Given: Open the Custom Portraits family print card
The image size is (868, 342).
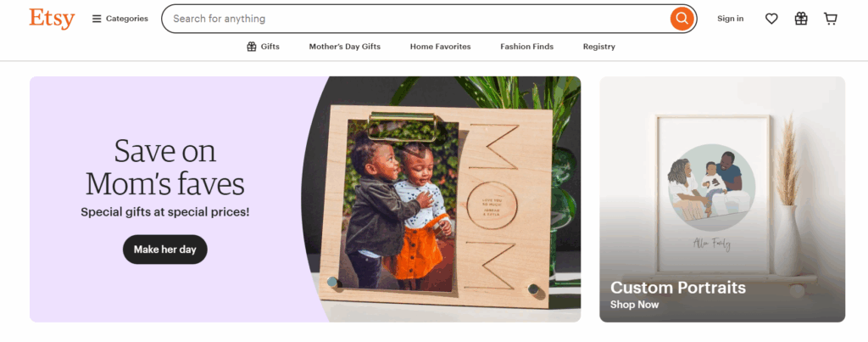Looking at the screenshot, I should 722,199.
